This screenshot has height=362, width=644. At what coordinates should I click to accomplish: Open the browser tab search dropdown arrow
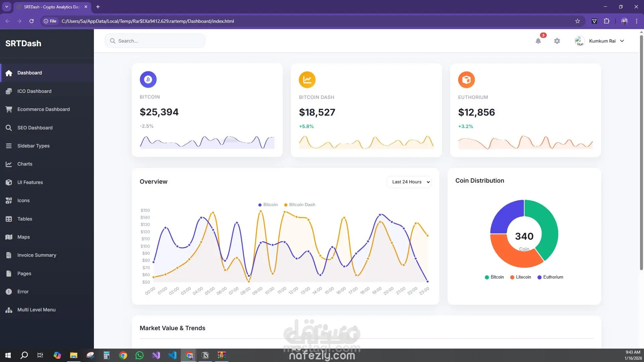pyautogui.click(x=6, y=7)
